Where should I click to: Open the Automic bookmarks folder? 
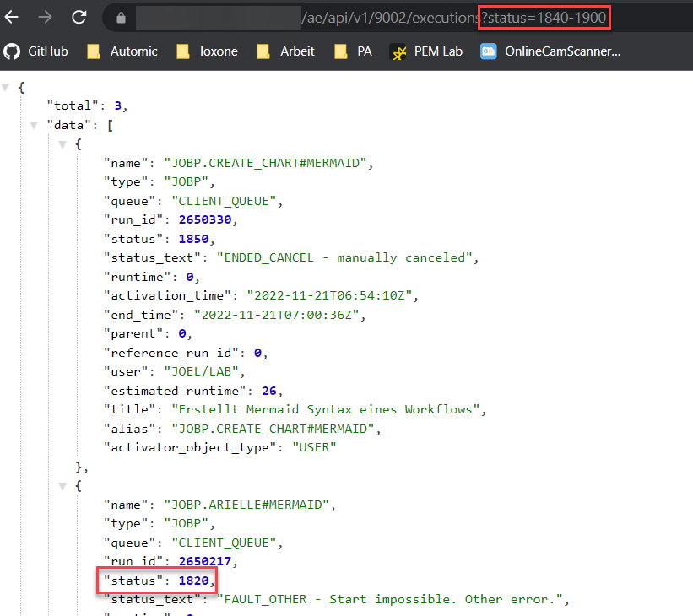pos(122,51)
